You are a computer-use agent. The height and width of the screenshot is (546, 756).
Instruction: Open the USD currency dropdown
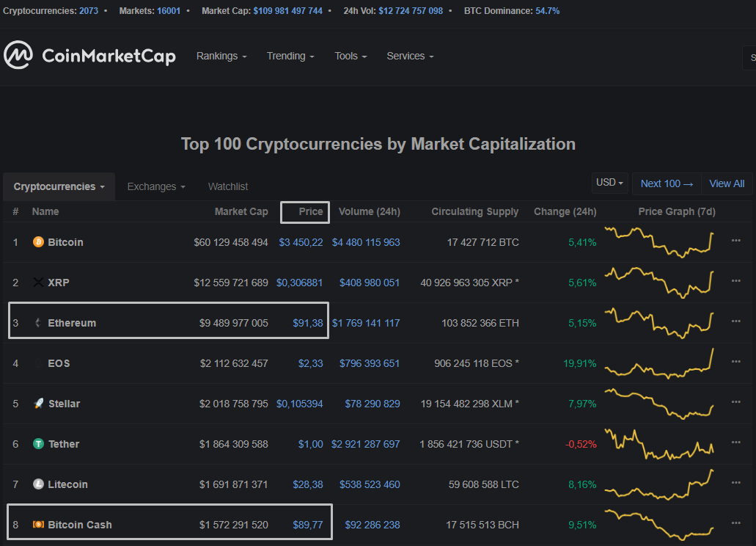(609, 182)
